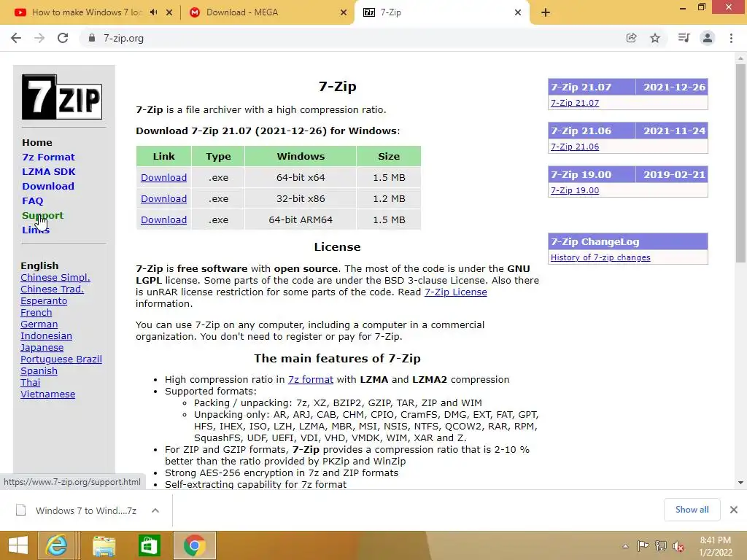
Task: Open Windows Store from taskbar
Action: click(x=149, y=545)
